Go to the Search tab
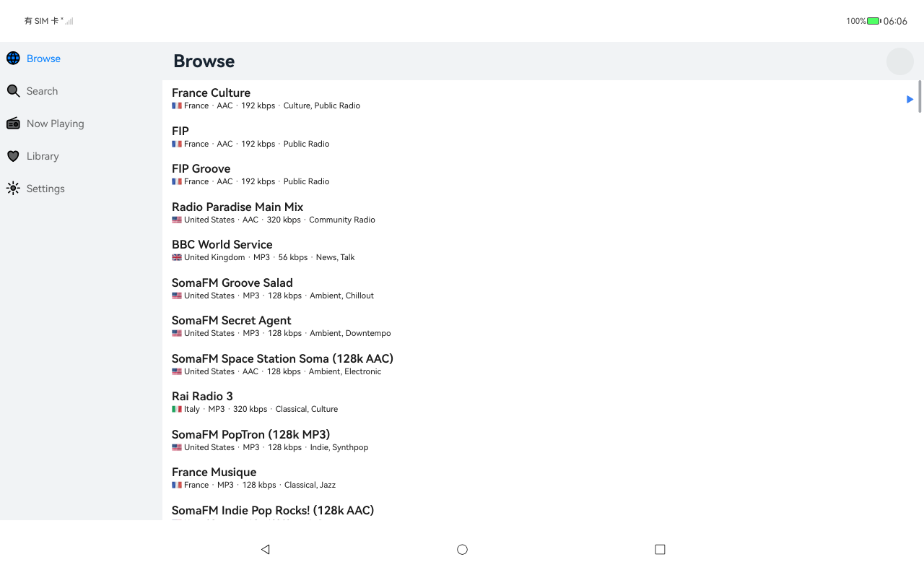This screenshot has height=578, width=924. 81,91
